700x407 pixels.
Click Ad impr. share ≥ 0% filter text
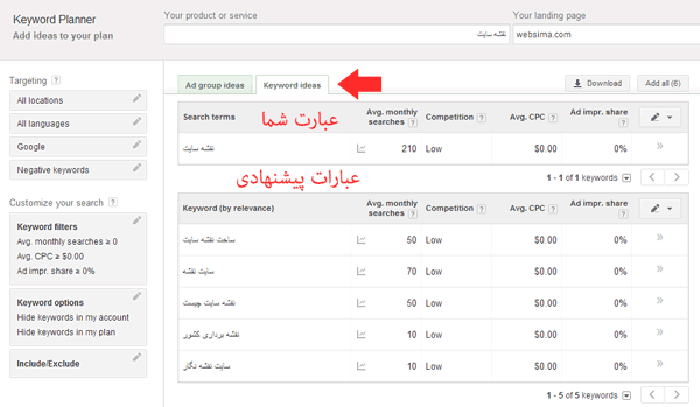(x=55, y=271)
